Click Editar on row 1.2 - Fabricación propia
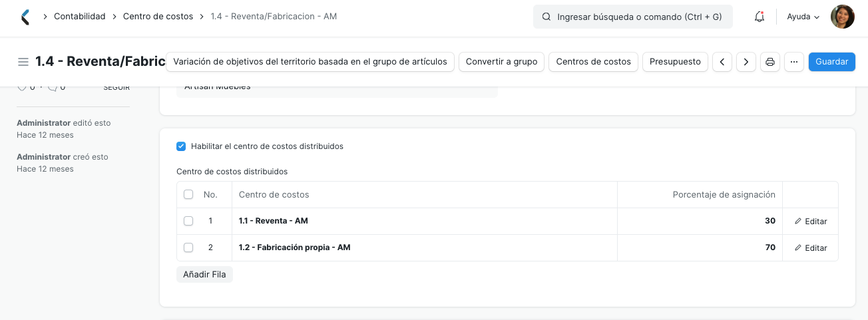868x320 pixels. tap(811, 248)
